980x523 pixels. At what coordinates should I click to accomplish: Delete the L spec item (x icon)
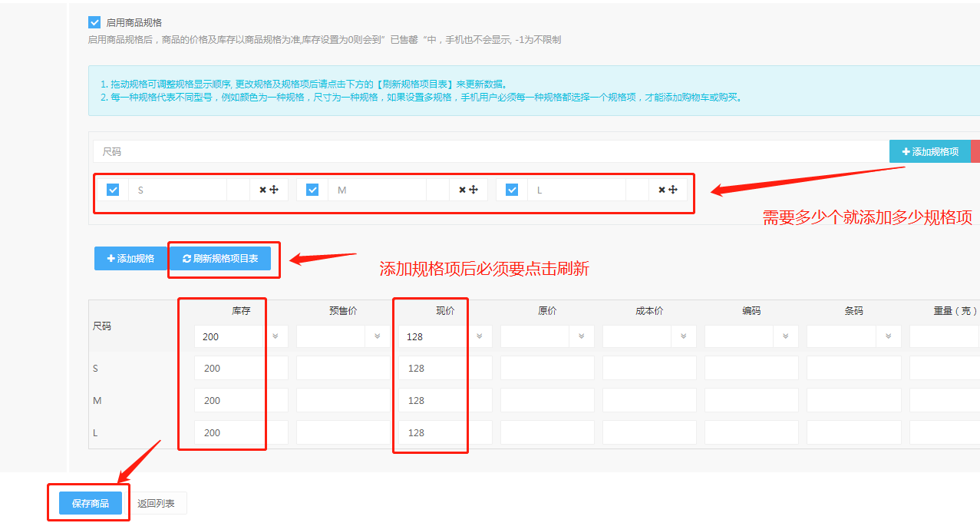(x=662, y=190)
